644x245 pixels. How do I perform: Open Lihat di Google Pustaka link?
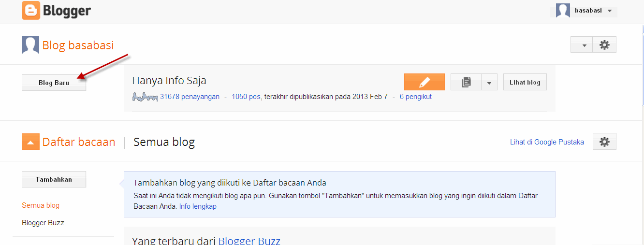[547, 142]
